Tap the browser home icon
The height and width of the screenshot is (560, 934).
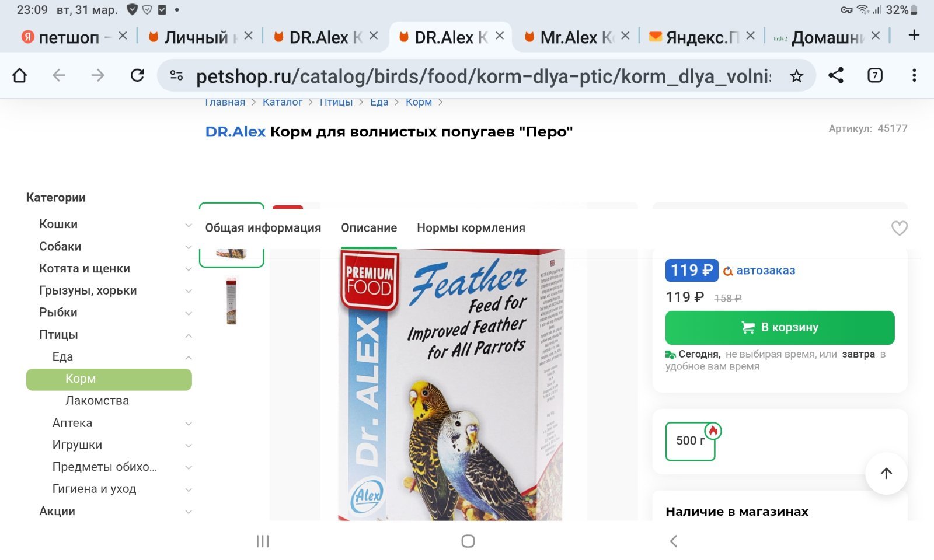pos(20,75)
